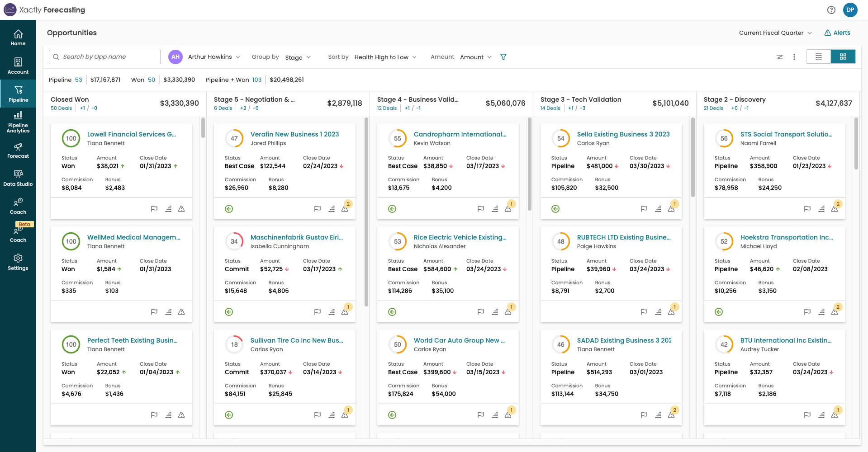The width and height of the screenshot is (868, 452).
Task: Click the green arrow on Verafin New Business card
Action: (x=229, y=209)
